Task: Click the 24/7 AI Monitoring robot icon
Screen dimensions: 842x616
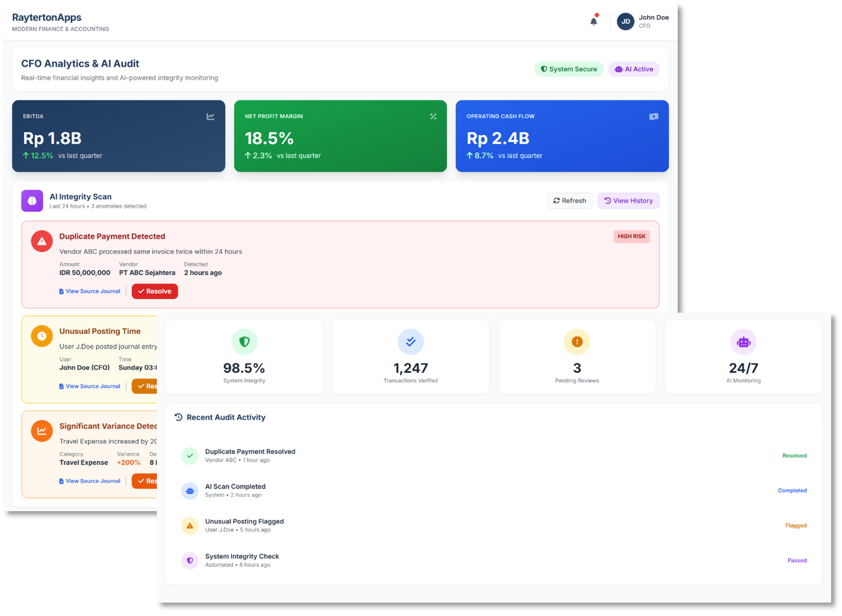Action: point(743,341)
